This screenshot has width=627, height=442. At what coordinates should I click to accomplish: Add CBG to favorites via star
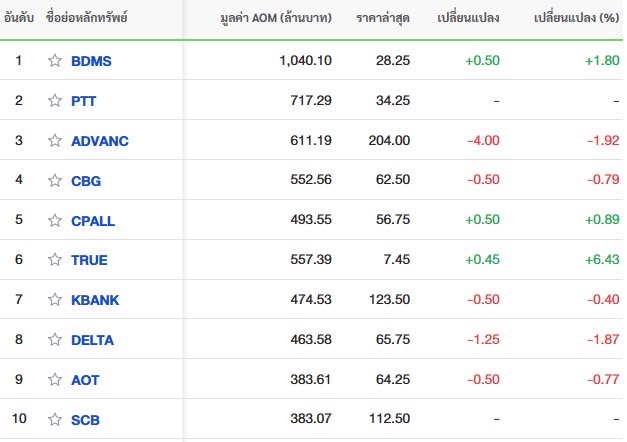click(55, 180)
